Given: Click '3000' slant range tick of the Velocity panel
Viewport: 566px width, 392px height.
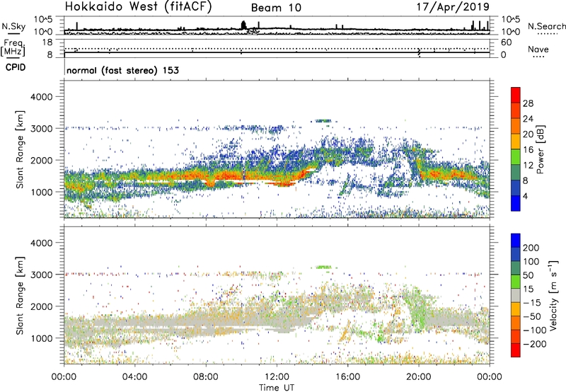Looking at the screenshot, I should pos(41,275).
